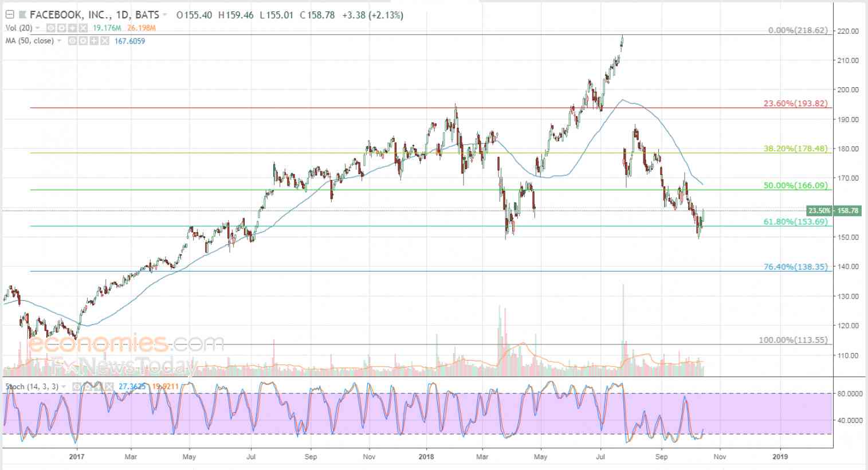
Task: Click the 220.00 label on price axis
Action: 848,31
